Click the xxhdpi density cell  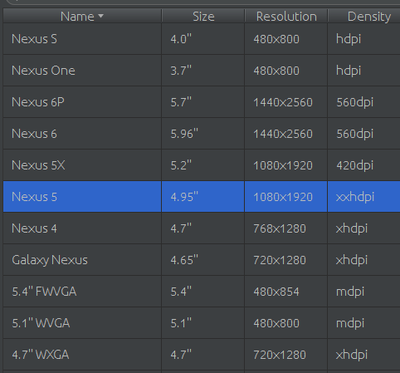364,197
